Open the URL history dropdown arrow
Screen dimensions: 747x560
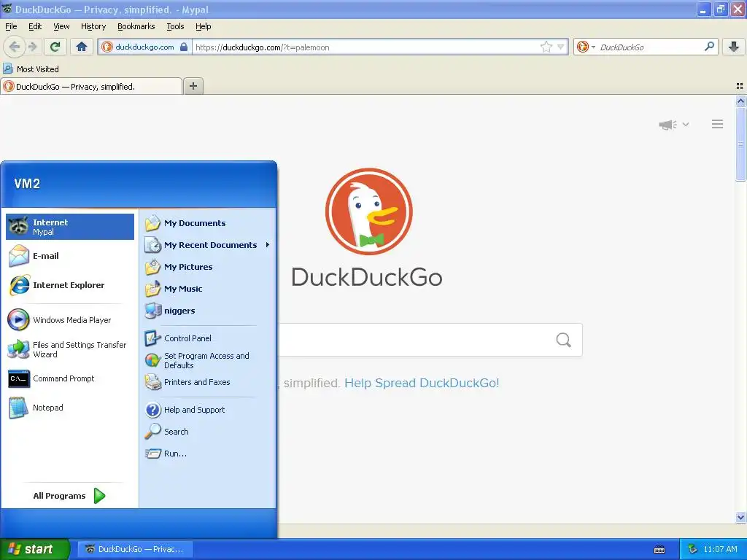coord(561,47)
